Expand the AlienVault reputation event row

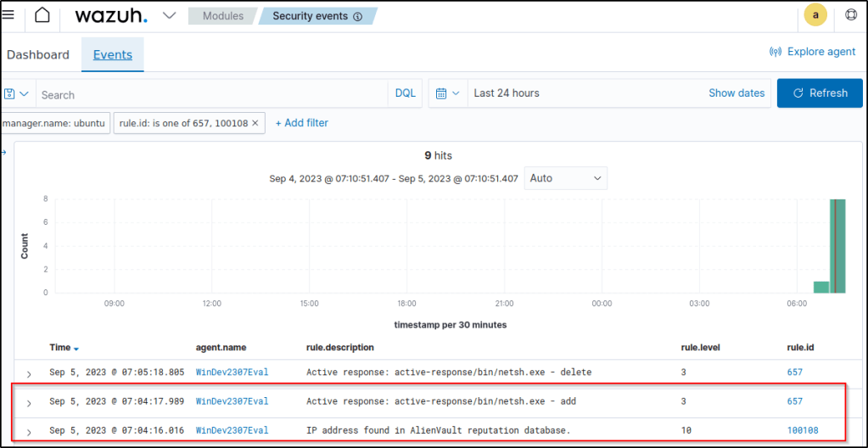tap(29, 432)
